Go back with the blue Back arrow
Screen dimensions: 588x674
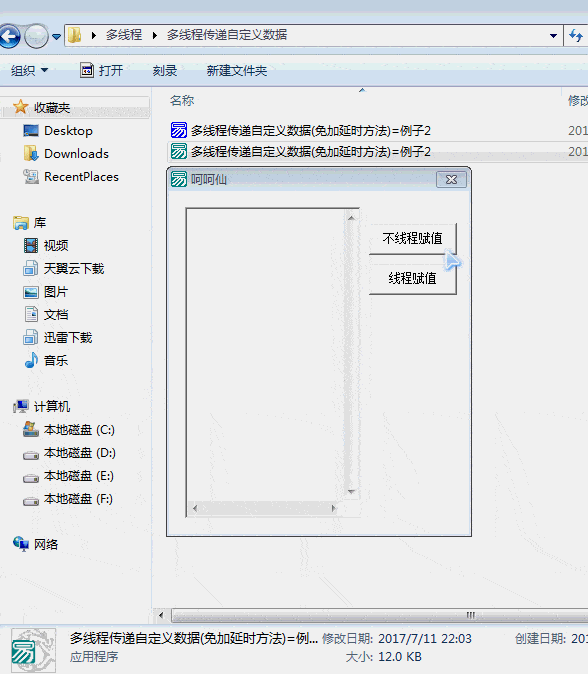point(9,37)
